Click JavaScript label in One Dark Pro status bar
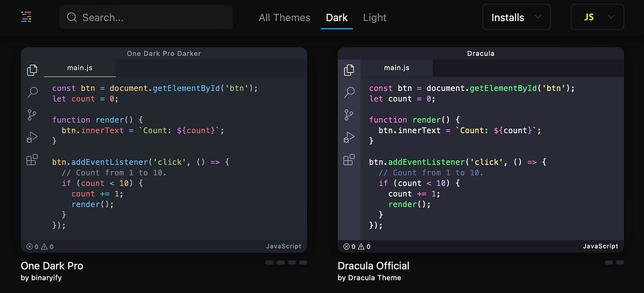Viewport: 644px width, 293px height. pyautogui.click(x=284, y=246)
